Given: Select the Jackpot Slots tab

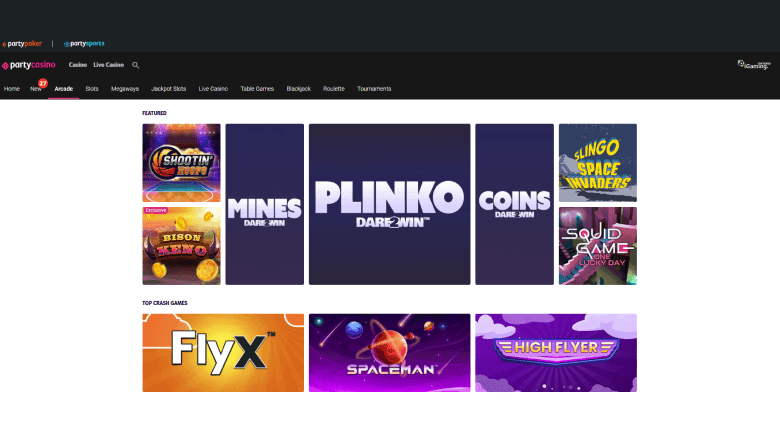Looking at the screenshot, I should point(168,89).
